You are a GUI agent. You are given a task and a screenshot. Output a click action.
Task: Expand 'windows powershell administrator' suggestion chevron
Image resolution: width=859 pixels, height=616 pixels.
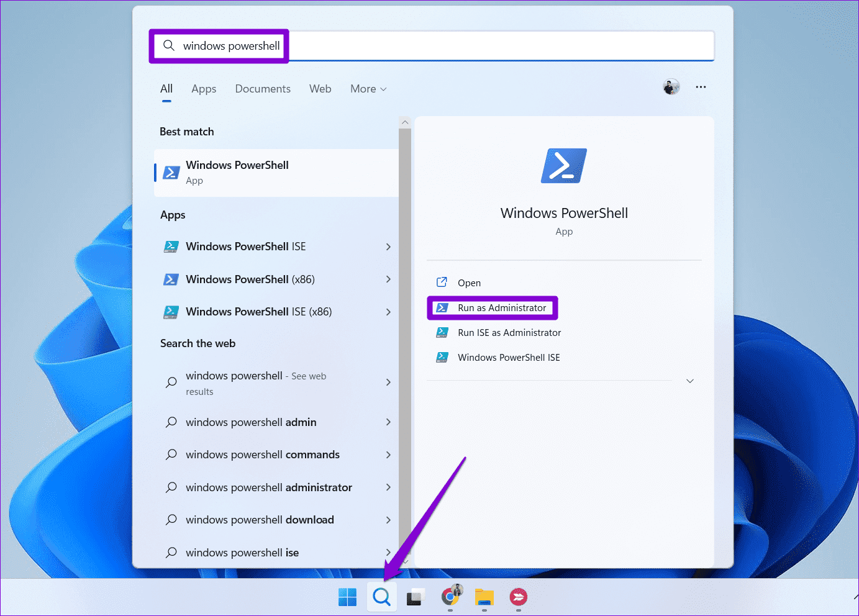click(x=388, y=487)
